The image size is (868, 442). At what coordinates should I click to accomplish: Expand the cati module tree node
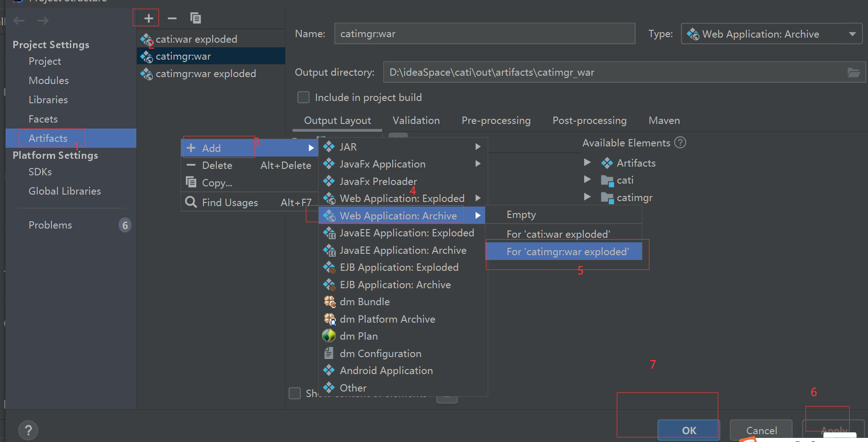point(587,179)
